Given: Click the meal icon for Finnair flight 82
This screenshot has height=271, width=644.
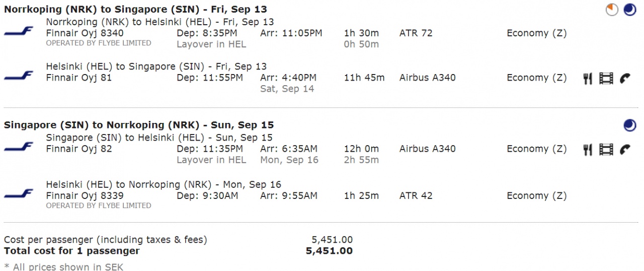Looking at the screenshot, I should coord(588,149).
